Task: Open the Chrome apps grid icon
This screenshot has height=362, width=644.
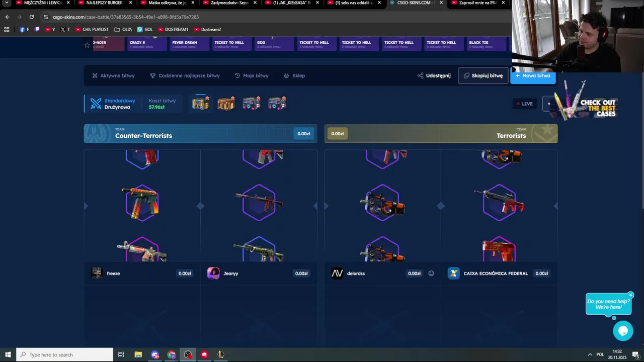Action: (x=7, y=29)
